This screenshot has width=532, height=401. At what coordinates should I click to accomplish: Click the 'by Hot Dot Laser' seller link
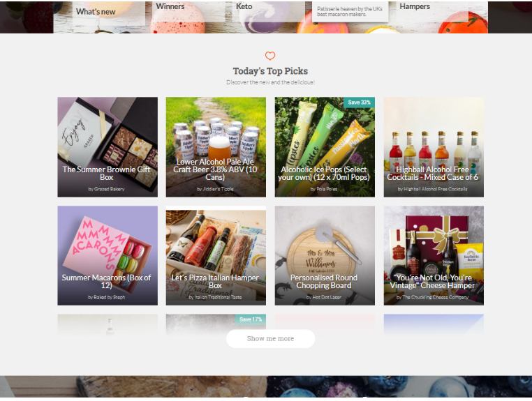point(324,297)
